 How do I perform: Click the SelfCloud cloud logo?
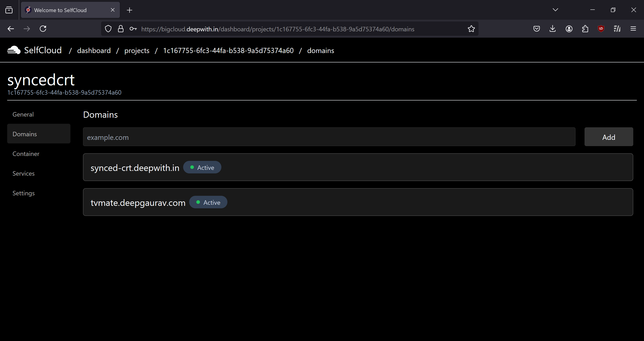(x=13, y=50)
